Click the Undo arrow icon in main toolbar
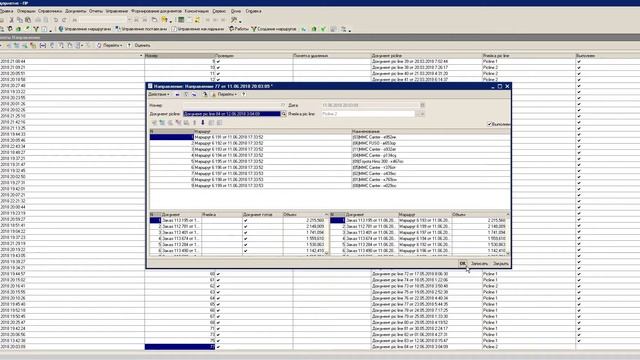Viewport: 640px width, 360px height. 56,20
